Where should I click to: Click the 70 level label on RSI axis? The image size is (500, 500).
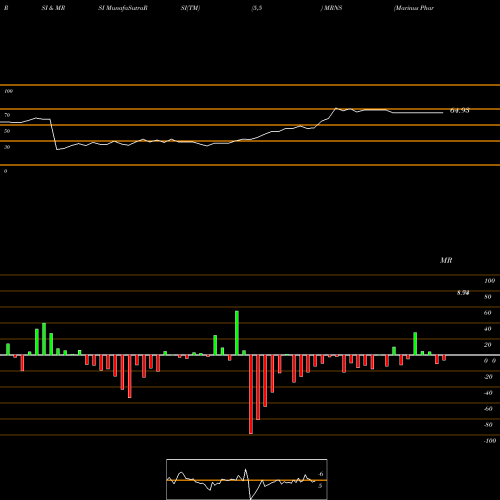tap(7, 115)
